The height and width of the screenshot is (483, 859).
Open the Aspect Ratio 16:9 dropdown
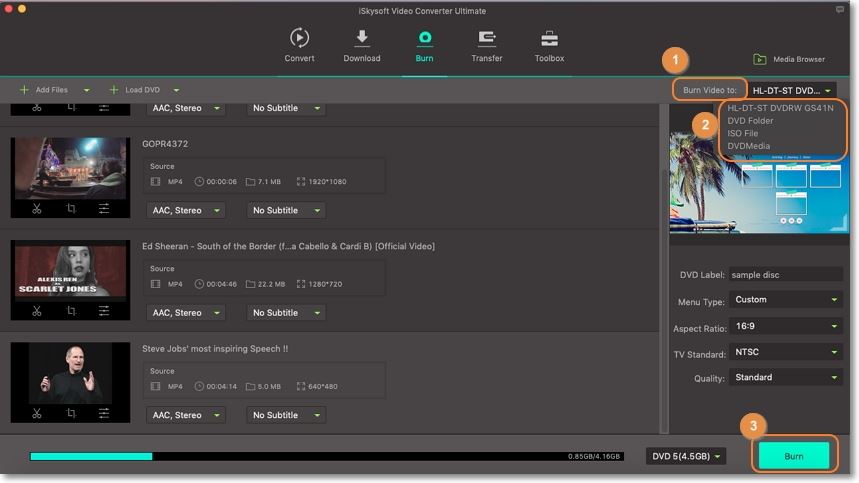tap(785, 326)
